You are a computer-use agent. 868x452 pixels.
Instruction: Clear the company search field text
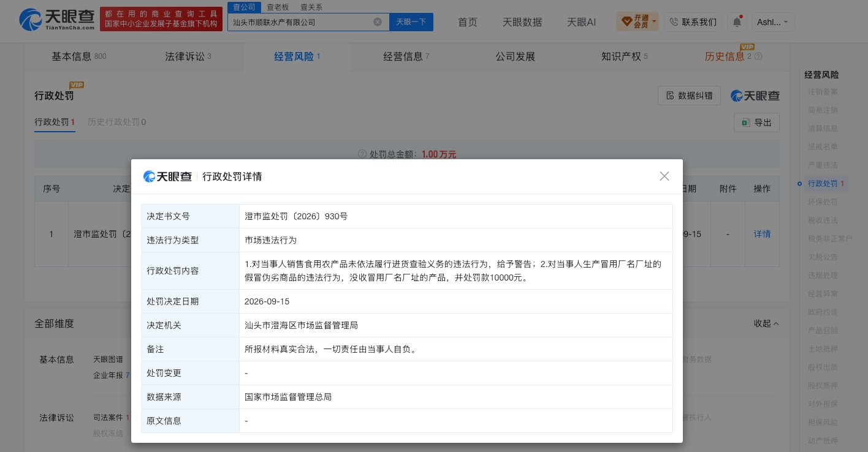[378, 22]
